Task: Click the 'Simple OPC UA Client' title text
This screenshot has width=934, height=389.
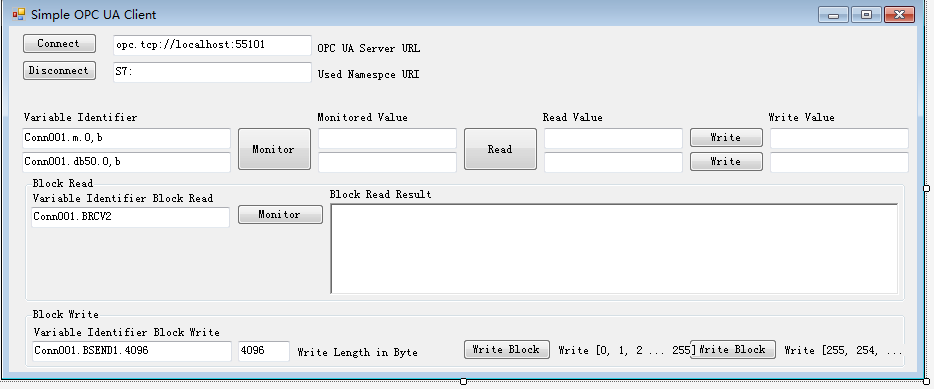Action: coord(94,14)
